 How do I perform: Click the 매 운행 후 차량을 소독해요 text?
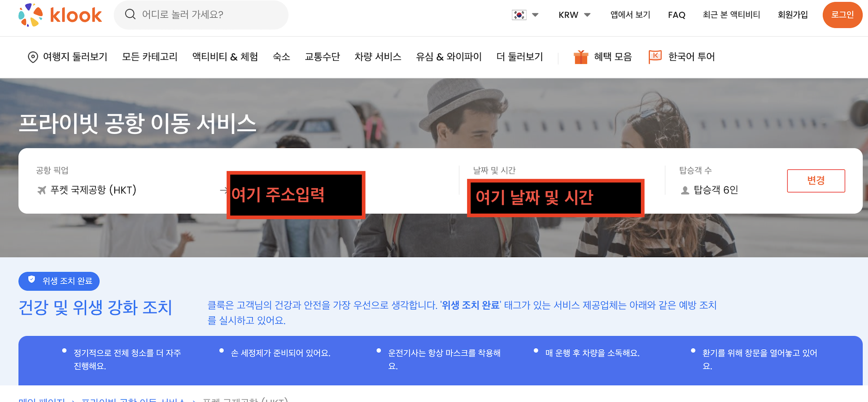pyautogui.click(x=592, y=353)
